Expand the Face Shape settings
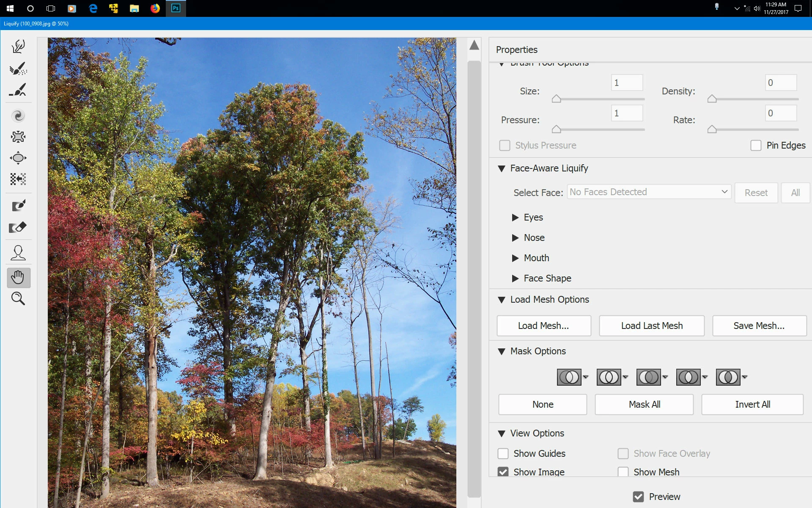Image resolution: width=812 pixels, height=508 pixels. (x=515, y=279)
